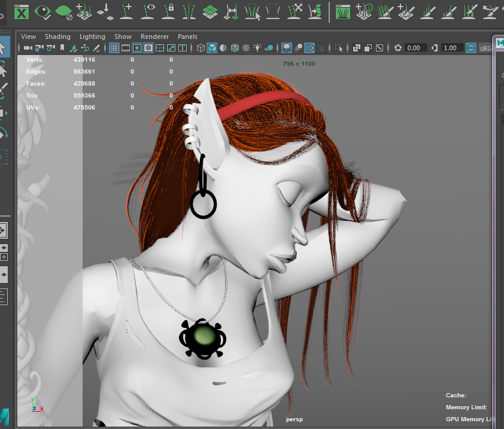Open camera attributes gear-camera icon
This screenshot has width=504, height=429.
pyautogui.click(x=51, y=48)
